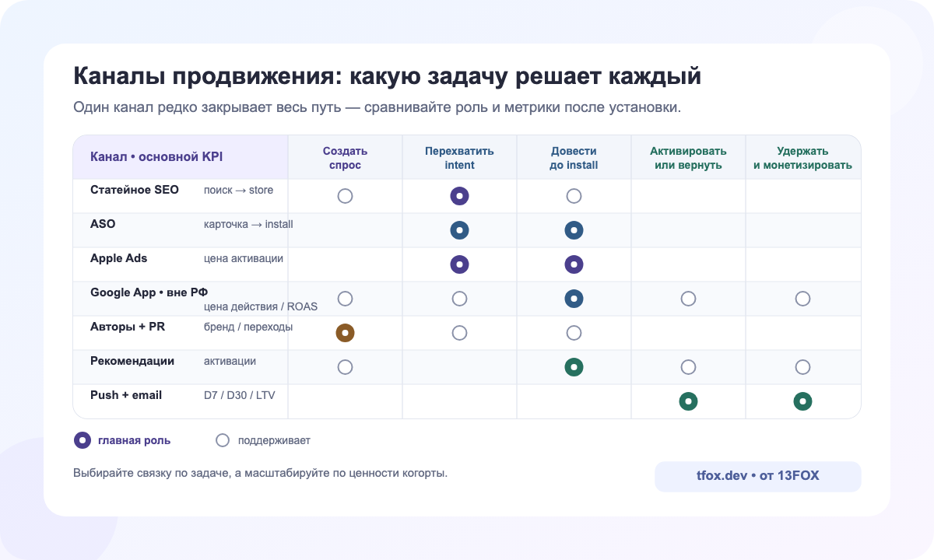Viewport: 934px width, 560px height.
Task: Click the Статейное SEO marker under Довести до install
Action: tap(574, 196)
